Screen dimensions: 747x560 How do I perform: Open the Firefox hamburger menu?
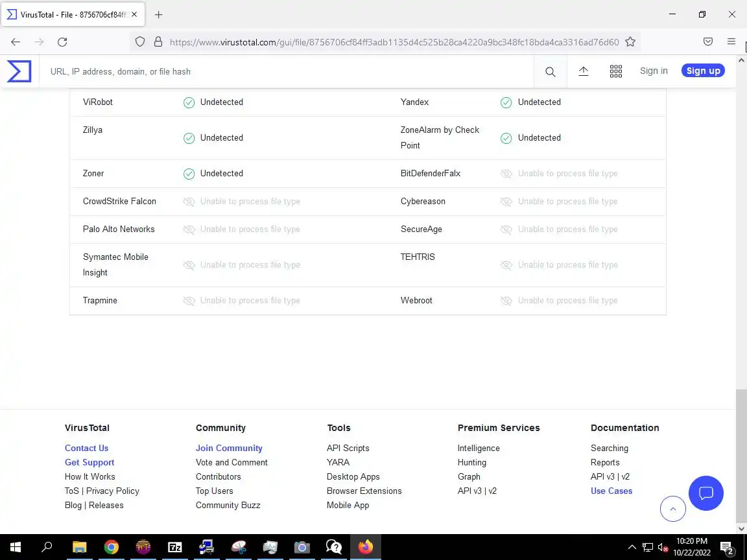[731, 41]
